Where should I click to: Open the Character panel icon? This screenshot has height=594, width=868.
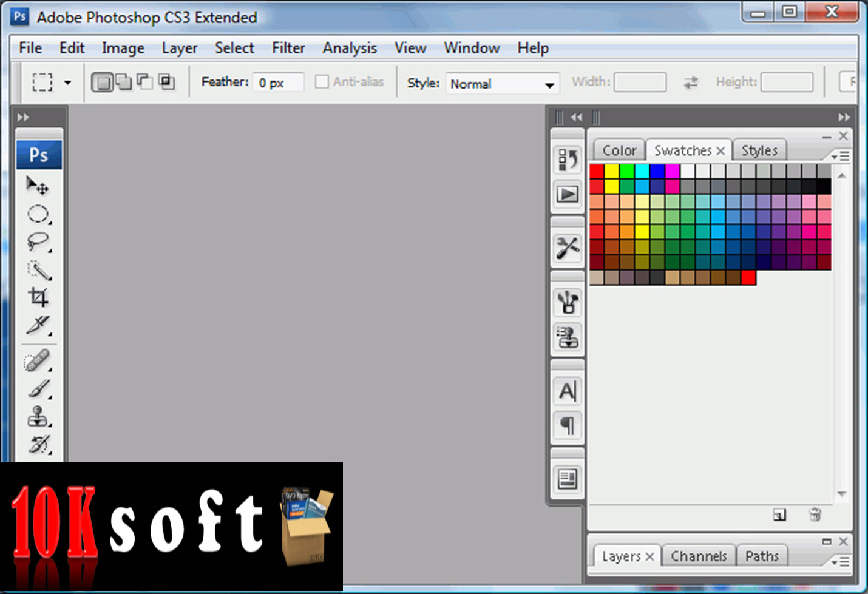(568, 391)
